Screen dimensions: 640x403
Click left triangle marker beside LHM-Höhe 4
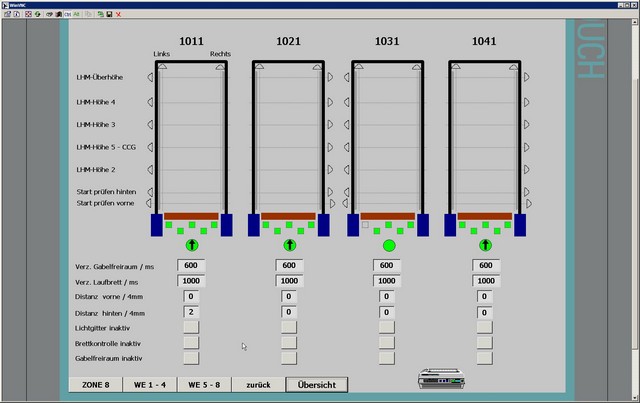(x=151, y=102)
